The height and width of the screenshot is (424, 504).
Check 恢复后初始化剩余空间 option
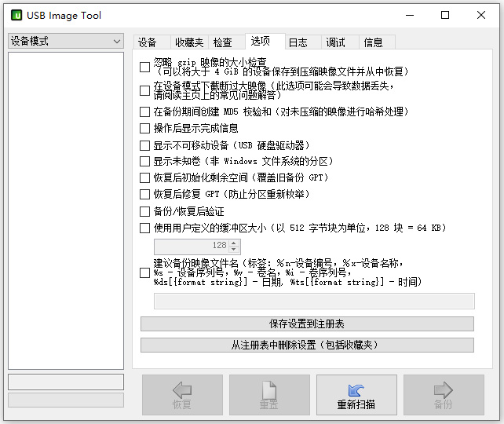point(144,177)
